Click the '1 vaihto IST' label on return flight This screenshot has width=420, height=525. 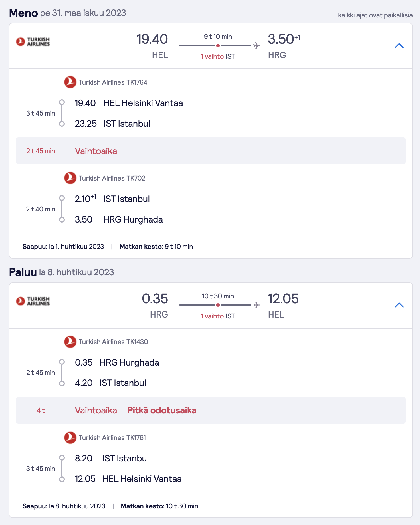[218, 316]
